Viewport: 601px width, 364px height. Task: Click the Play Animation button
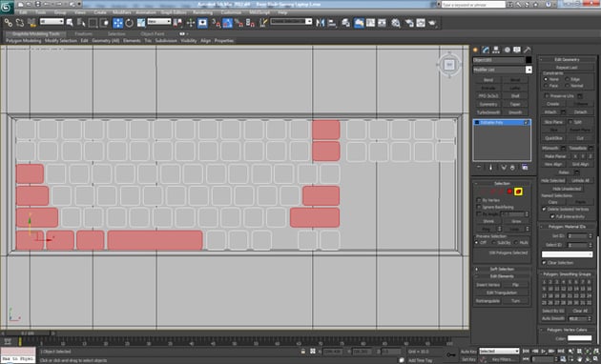544,351
